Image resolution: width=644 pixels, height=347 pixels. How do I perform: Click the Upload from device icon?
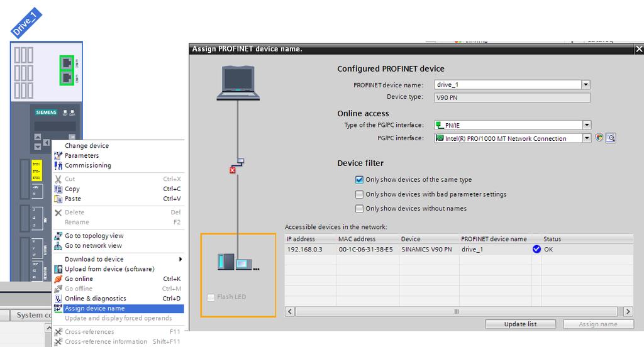58,269
